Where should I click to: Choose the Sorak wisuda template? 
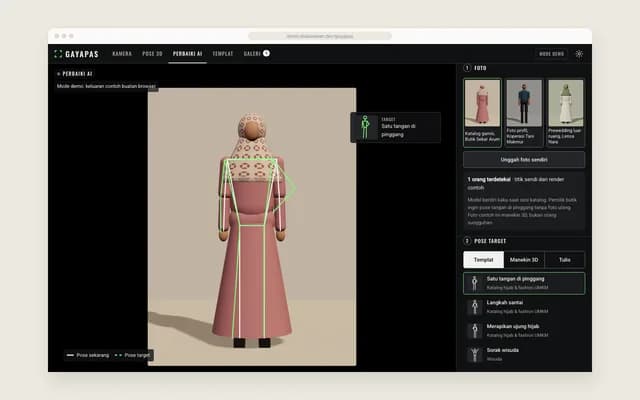click(524, 354)
